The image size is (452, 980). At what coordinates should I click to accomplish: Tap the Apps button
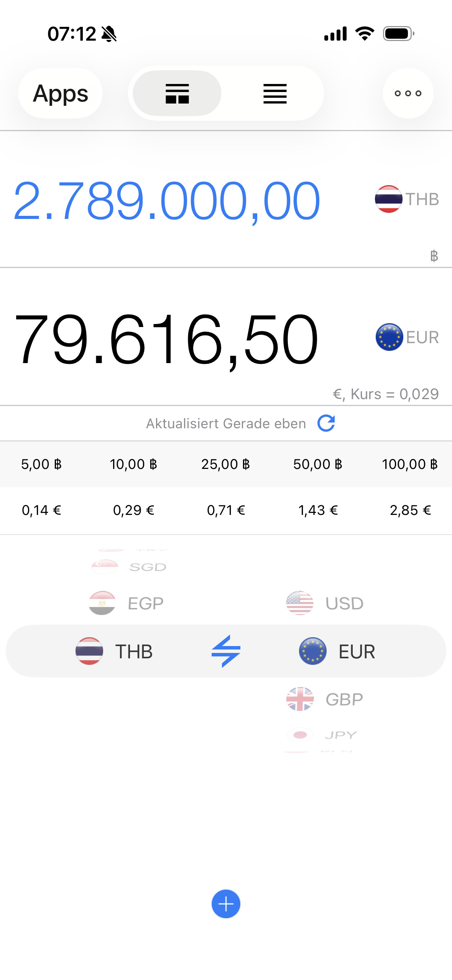tap(61, 93)
